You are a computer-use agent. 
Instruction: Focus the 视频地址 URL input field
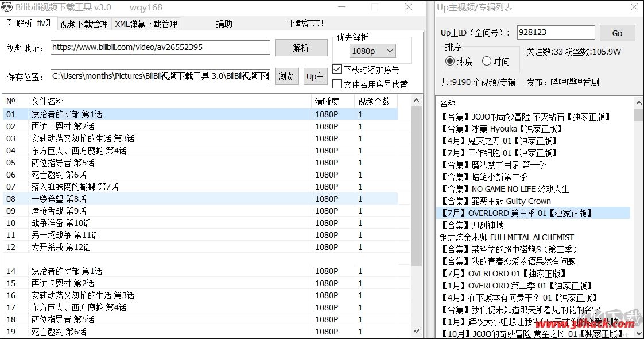tap(160, 48)
